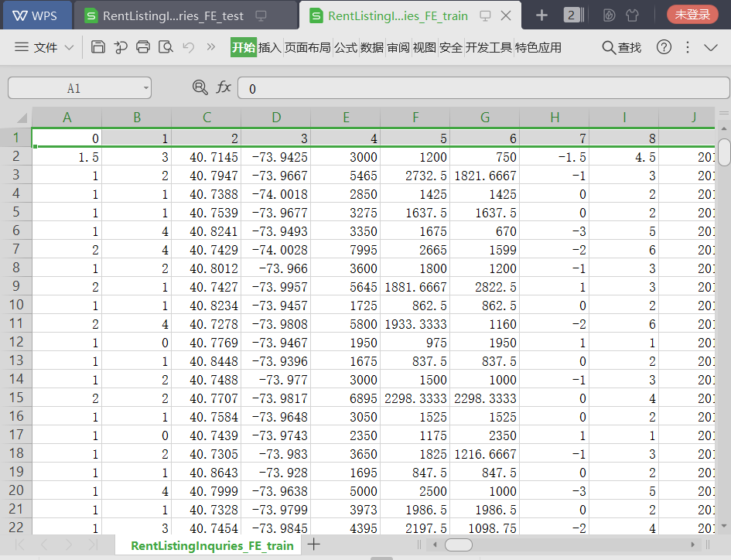731x560 pixels.
Task: Open the more options vertical dots
Action: click(x=688, y=47)
